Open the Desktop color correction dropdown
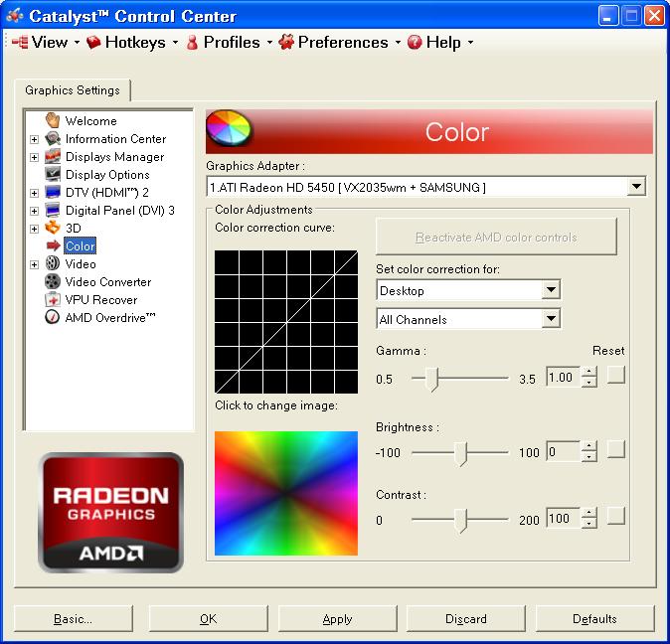 click(551, 290)
